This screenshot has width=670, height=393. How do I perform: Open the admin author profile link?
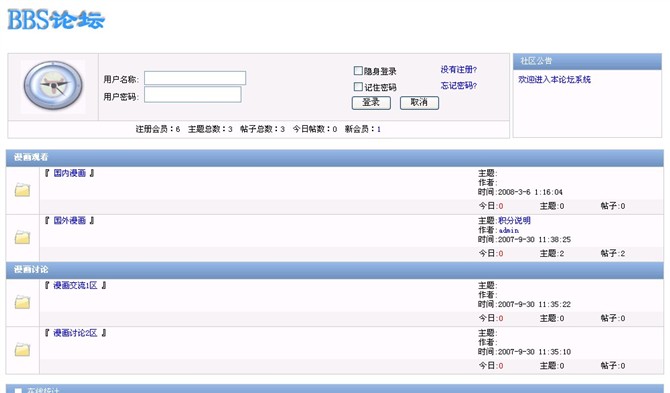click(x=508, y=230)
